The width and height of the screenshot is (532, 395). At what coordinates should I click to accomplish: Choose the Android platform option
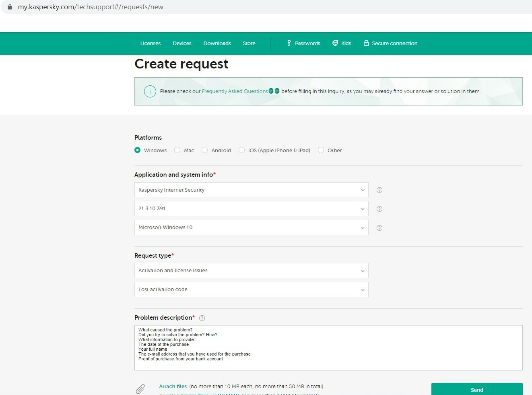pos(204,150)
